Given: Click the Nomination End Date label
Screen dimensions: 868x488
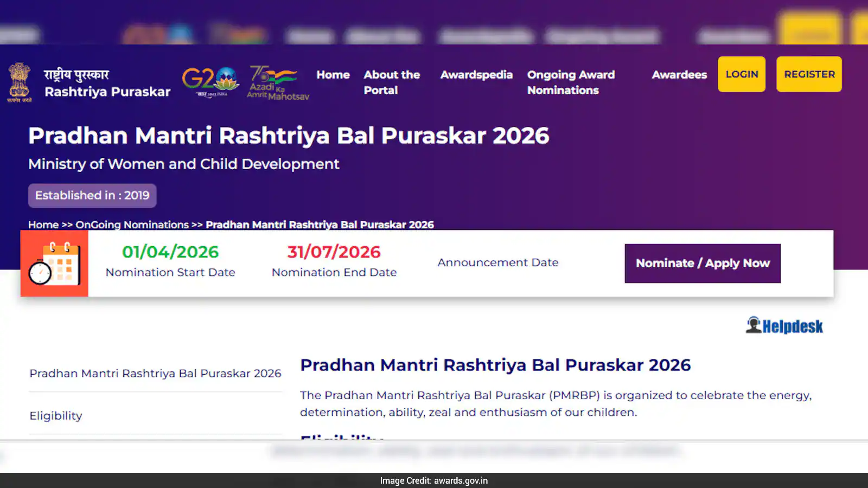Looking at the screenshot, I should [x=334, y=272].
